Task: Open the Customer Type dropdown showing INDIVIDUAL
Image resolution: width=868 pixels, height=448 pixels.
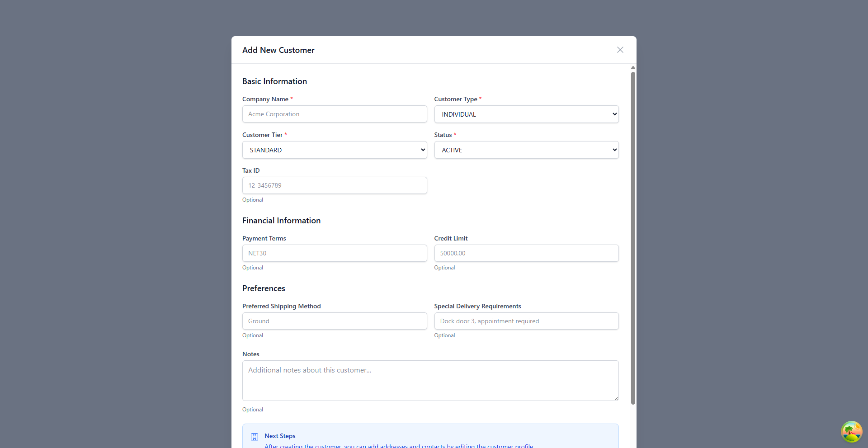Action: (526, 114)
